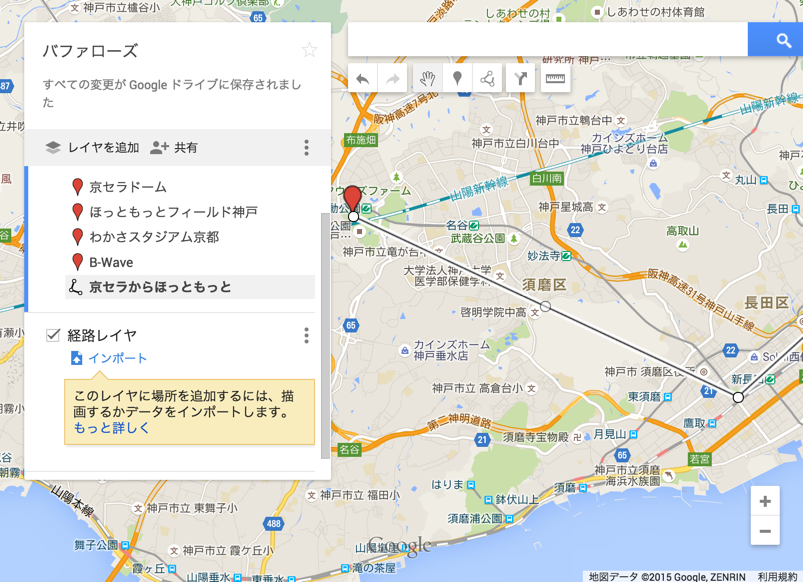The width and height of the screenshot is (803, 582).
Task: Click the layers stack icon
Action: click(x=53, y=148)
